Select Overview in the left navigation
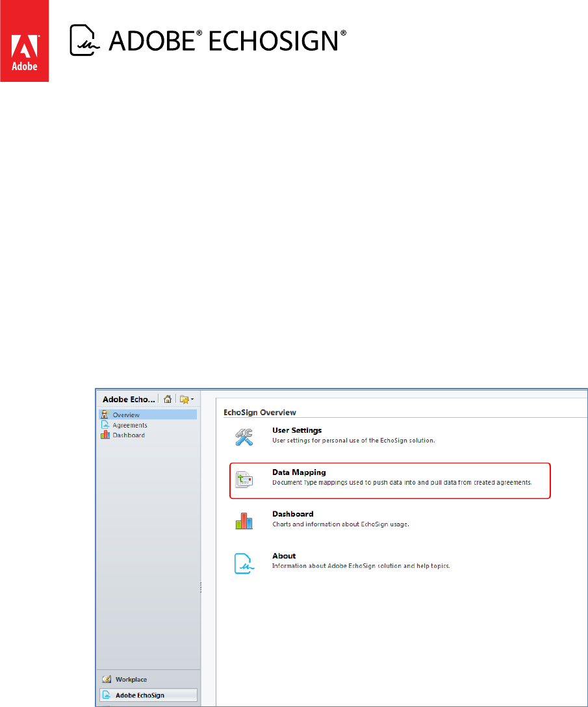 click(148, 415)
